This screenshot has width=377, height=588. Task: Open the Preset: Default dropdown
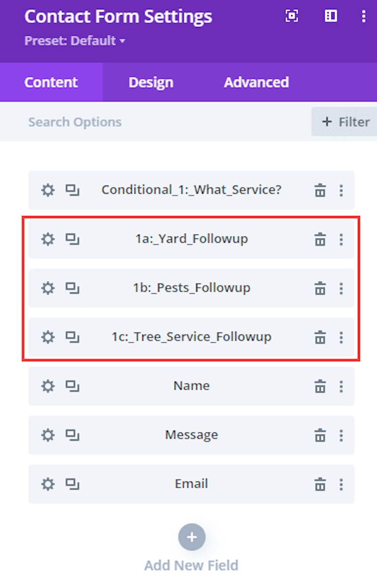(x=75, y=41)
